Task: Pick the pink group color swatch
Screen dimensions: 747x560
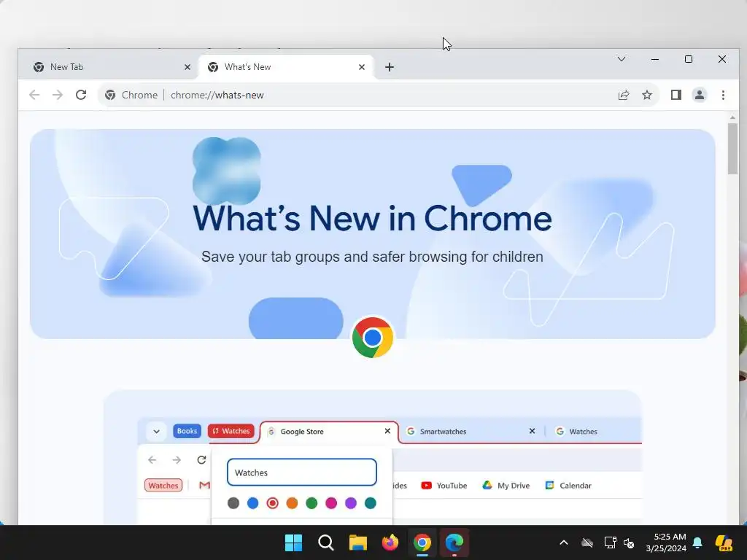Action: pos(331,503)
